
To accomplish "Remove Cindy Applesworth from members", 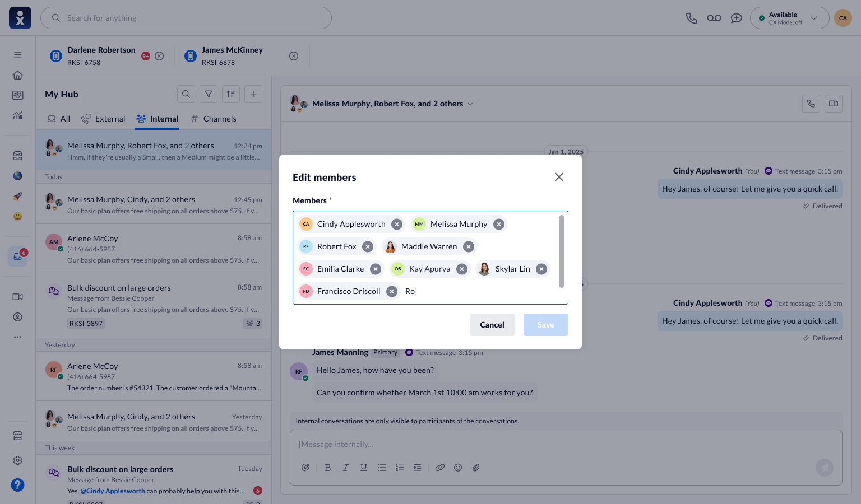I will (x=397, y=224).
